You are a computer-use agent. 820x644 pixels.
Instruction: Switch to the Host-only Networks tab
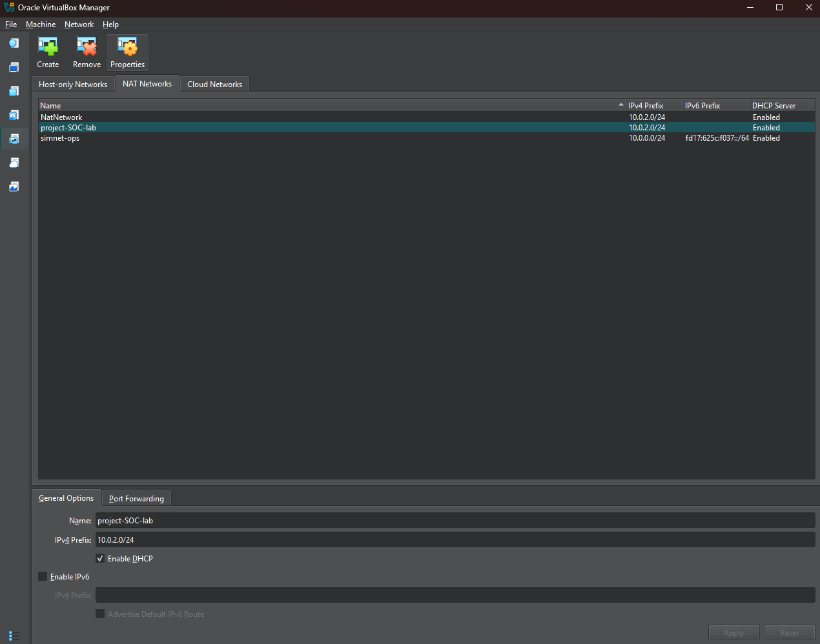click(x=72, y=84)
